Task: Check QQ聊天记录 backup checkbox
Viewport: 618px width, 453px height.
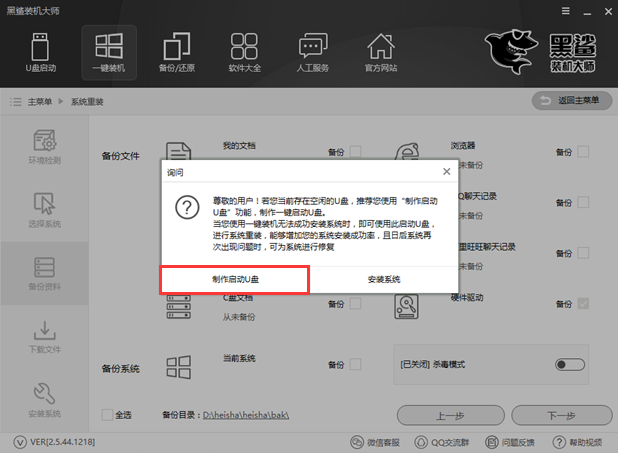Action: (x=583, y=203)
